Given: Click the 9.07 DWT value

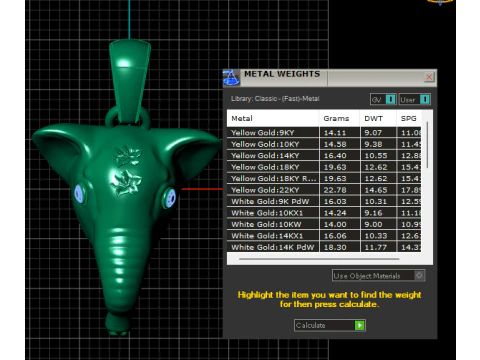Looking at the screenshot, I should (373, 133).
